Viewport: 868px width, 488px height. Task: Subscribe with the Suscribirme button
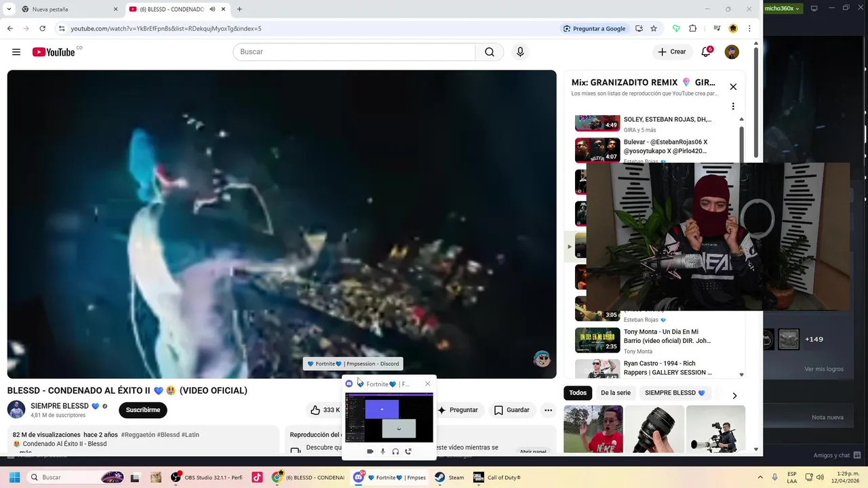(143, 410)
